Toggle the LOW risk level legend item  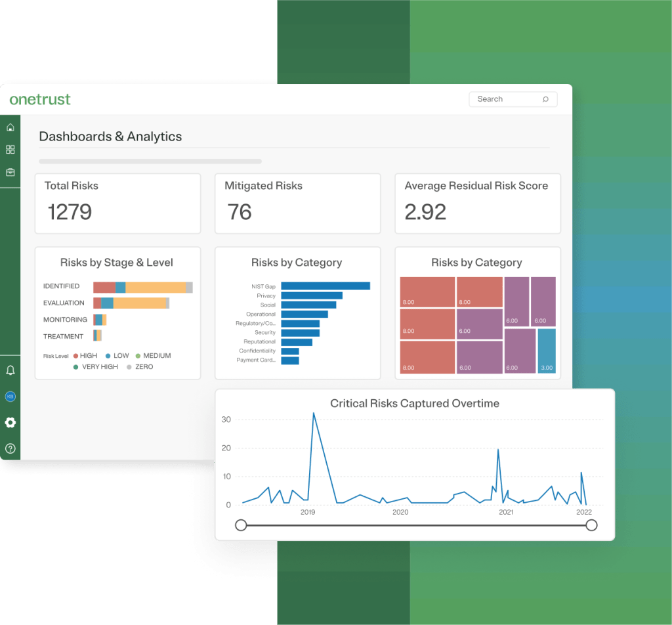coord(116,356)
